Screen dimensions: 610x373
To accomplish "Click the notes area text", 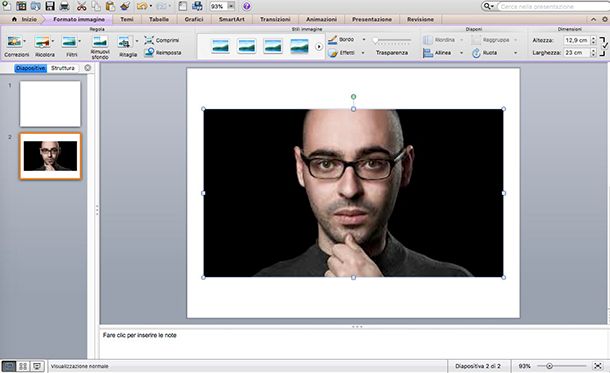I will click(140, 335).
